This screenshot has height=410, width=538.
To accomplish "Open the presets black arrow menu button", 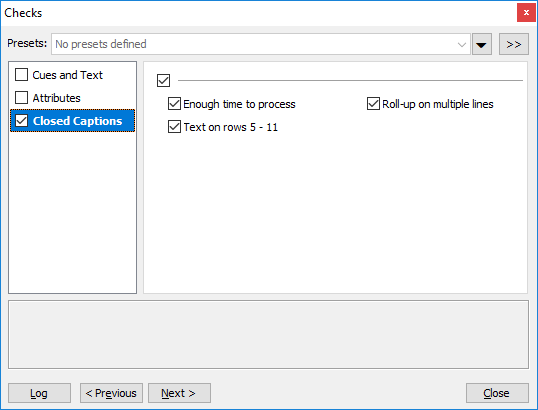I will tap(482, 44).
